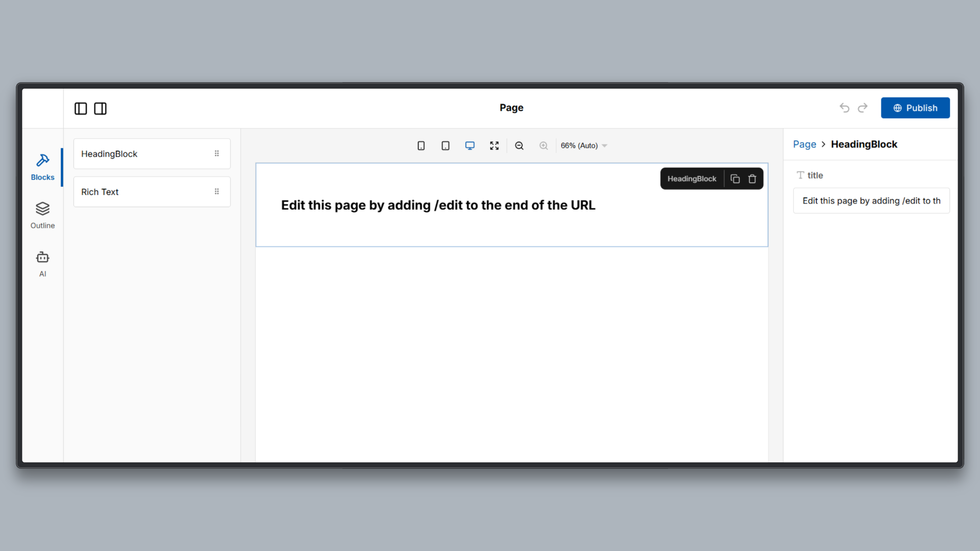Click the Publish button
Image resolution: width=980 pixels, height=551 pixels.
(915, 108)
